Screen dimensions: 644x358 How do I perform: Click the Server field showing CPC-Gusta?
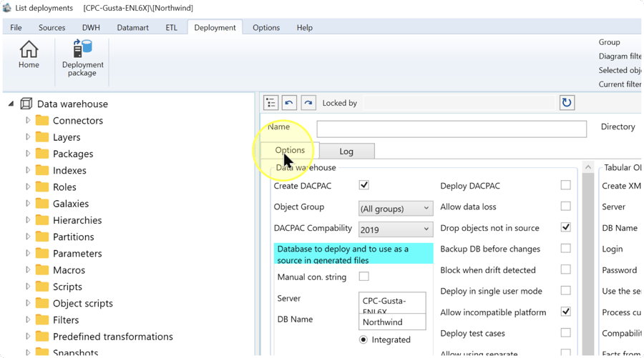(392, 303)
